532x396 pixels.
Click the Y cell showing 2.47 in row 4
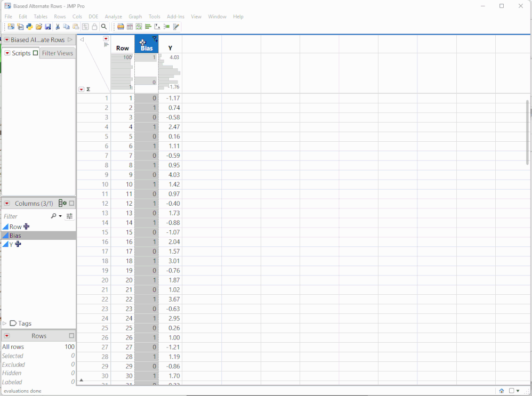[171, 127]
